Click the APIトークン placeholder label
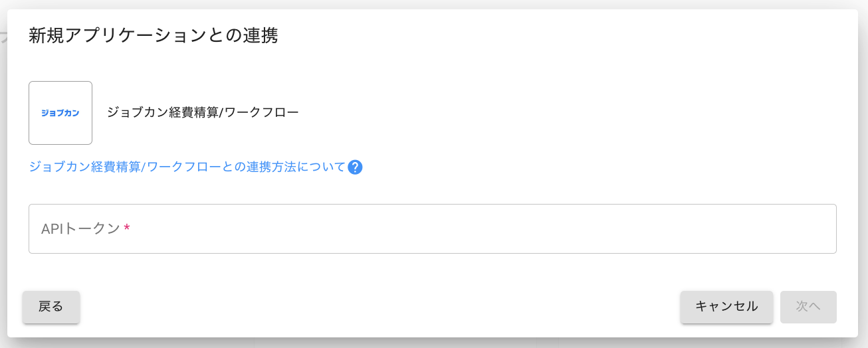This screenshot has height=348, width=868. tap(80, 229)
